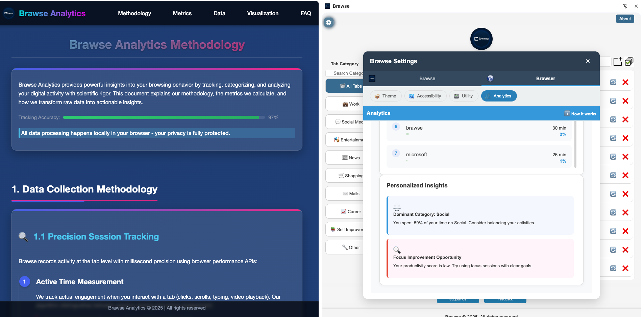Switch to the Browser settings tab

[541, 78]
